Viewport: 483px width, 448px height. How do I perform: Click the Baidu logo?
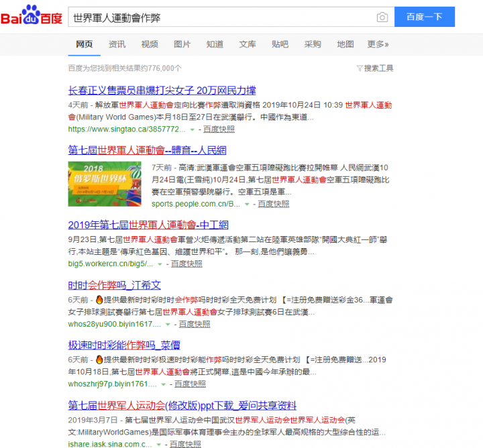[x=31, y=15]
